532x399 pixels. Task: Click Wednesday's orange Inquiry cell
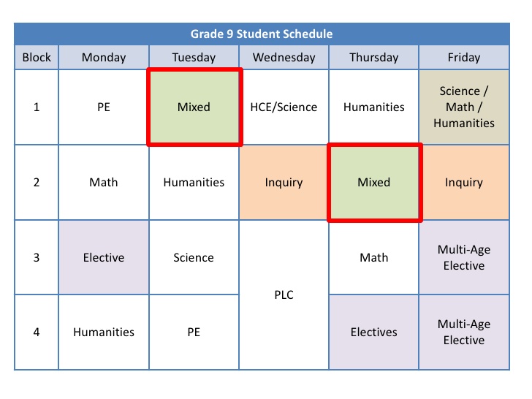284,183
